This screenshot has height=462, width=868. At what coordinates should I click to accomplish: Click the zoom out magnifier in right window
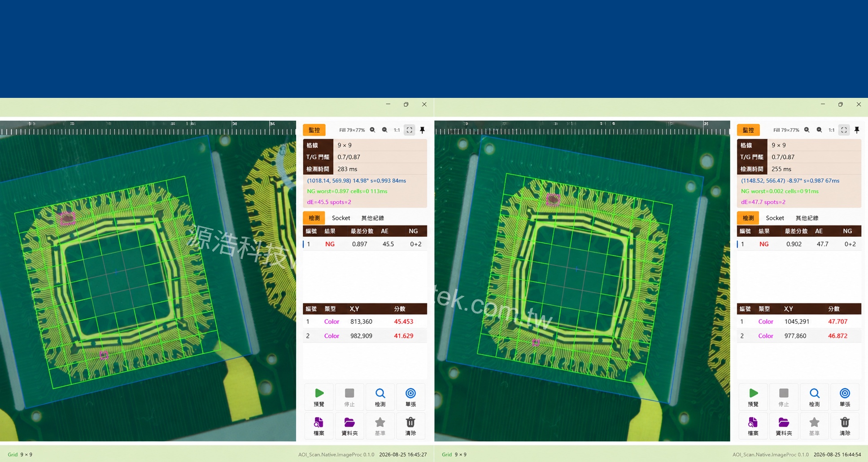click(x=819, y=130)
